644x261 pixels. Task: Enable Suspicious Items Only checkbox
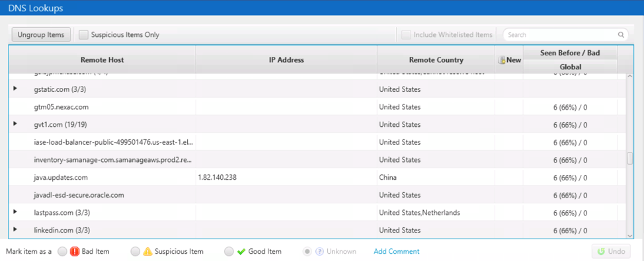(x=84, y=35)
